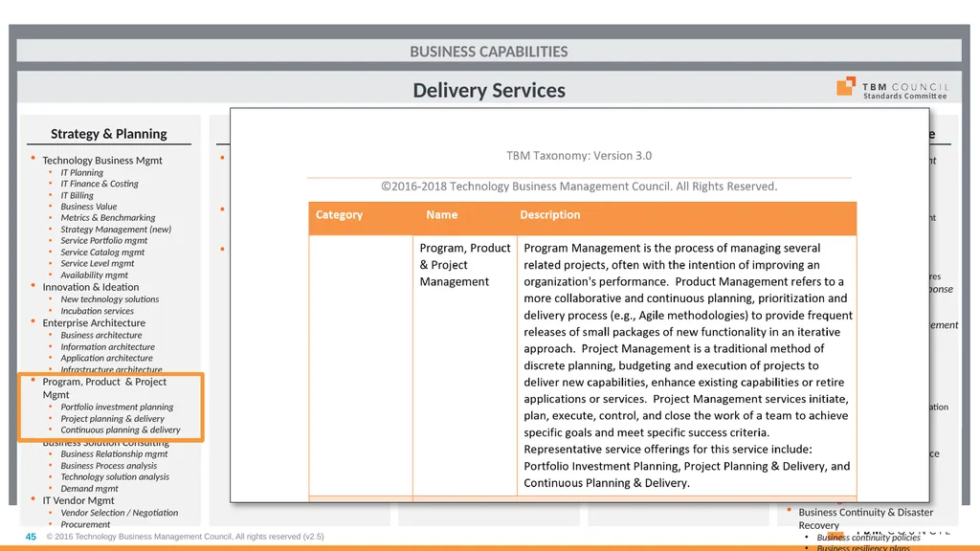The width and height of the screenshot is (980, 551).
Task: Click 'Business Relationship mgmt' entry
Action: point(115,454)
